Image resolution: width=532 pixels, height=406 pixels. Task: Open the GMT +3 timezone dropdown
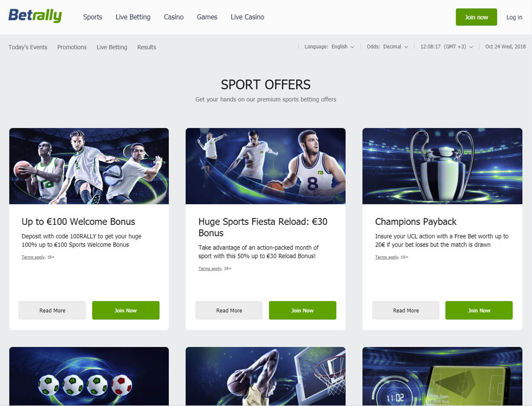click(446, 47)
